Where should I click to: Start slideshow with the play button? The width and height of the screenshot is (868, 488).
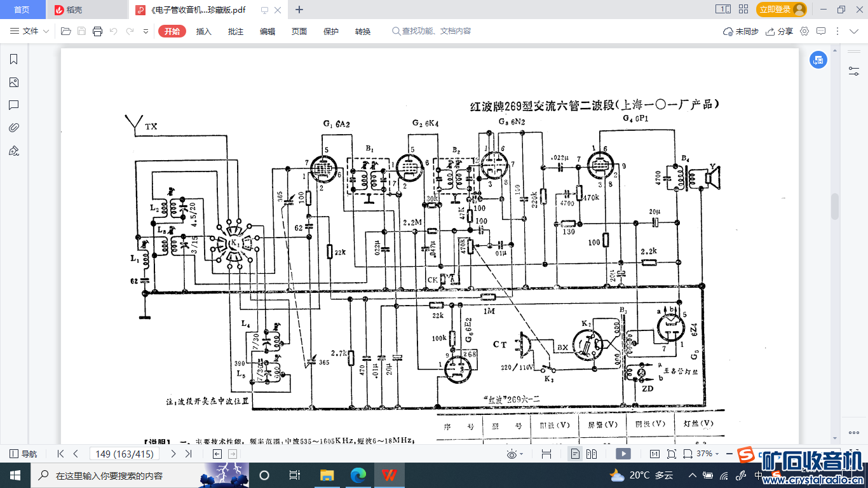pyautogui.click(x=623, y=454)
